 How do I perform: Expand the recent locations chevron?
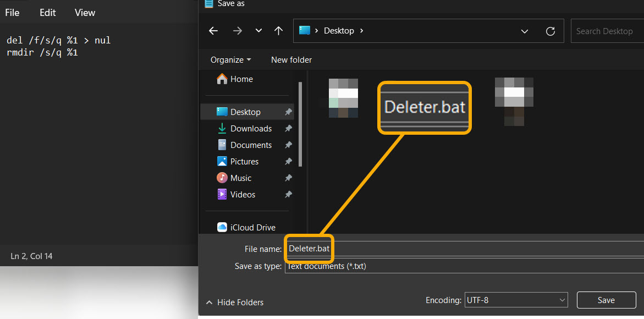click(258, 31)
